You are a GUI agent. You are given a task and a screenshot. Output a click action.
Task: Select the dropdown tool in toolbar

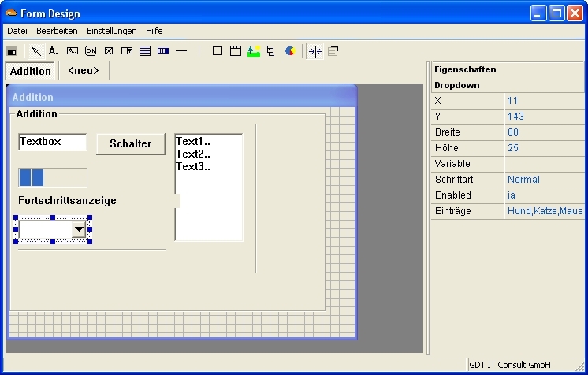point(127,51)
